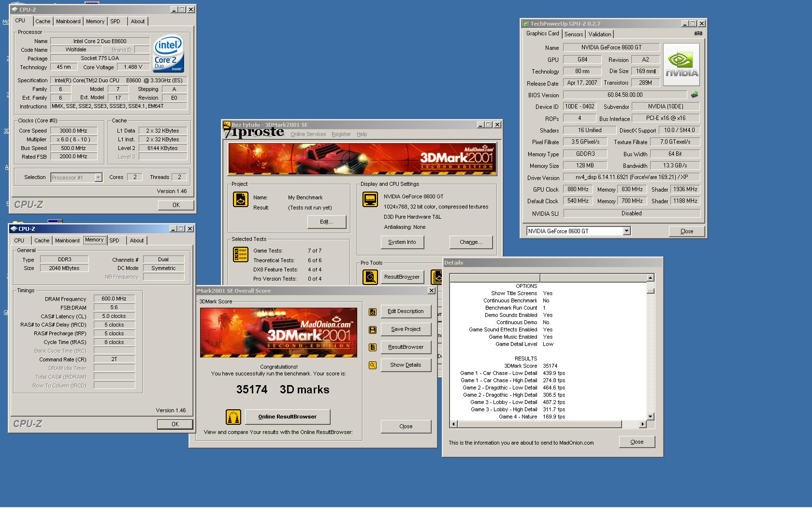Screen dimensions: 812x508
Task: Click the Details horizontal scroll-left arrow
Action: click(x=453, y=424)
